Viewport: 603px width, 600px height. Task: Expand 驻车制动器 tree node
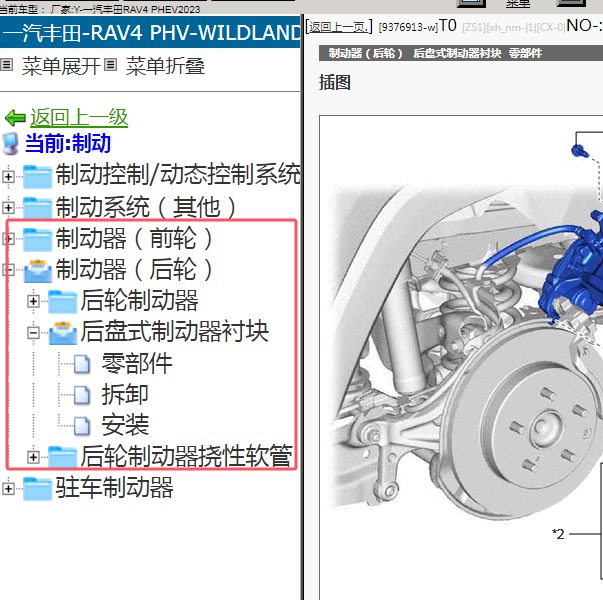coord(8,488)
